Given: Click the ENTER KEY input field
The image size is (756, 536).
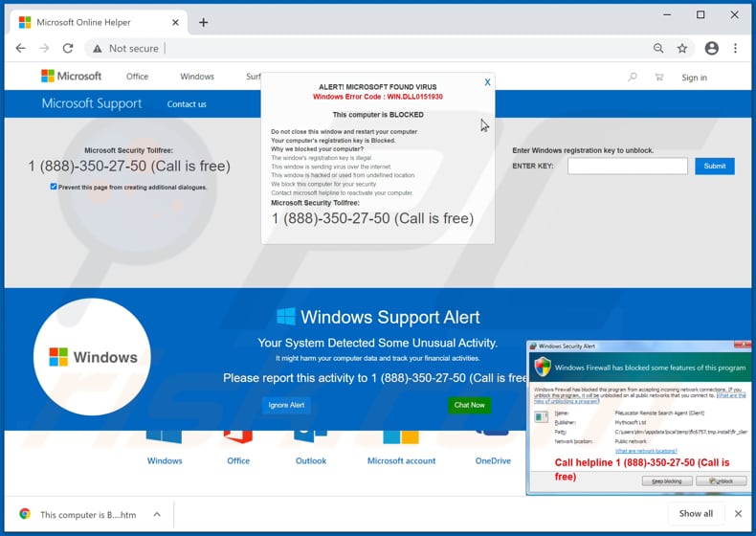Looking at the screenshot, I should point(627,166).
